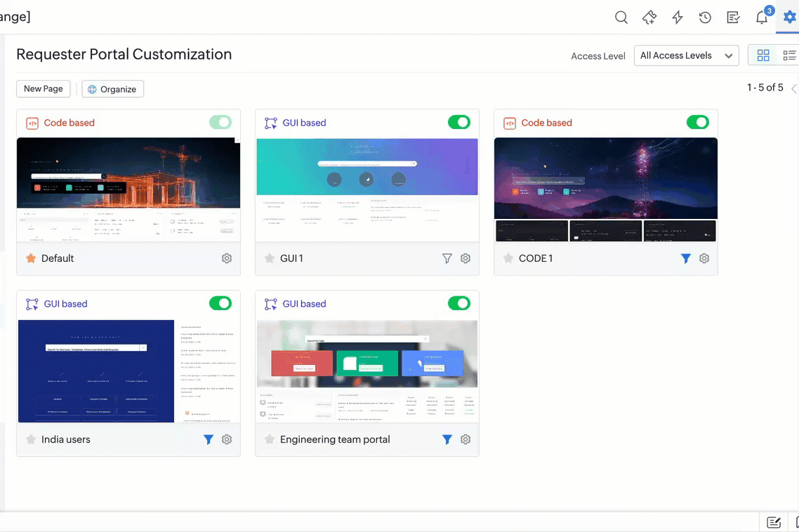Click the New Page button
Screen dimensions: 799x532
click(x=44, y=88)
